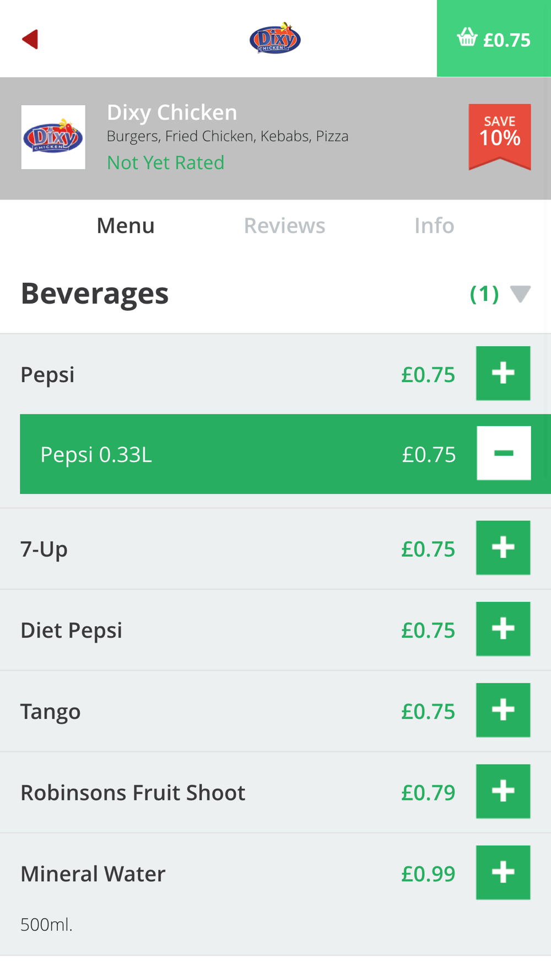Tap the red back arrow
Image resolution: width=551 pixels, height=980 pixels.
click(30, 39)
